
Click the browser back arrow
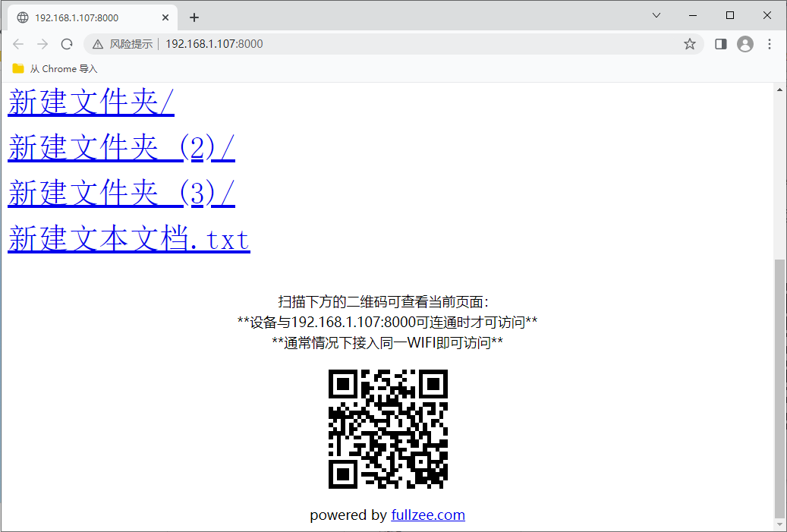click(18, 44)
